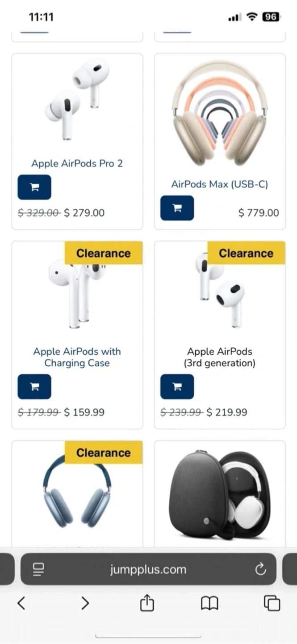Add Apple AirPods Pro 2 to cart
Screen dimensions: 297x644
pos(34,187)
